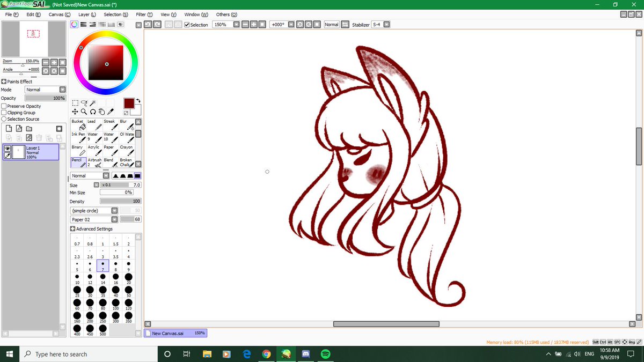The width and height of the screenshot is (644, 362).
Task: Choose the Blur tool
Action: 126,125
